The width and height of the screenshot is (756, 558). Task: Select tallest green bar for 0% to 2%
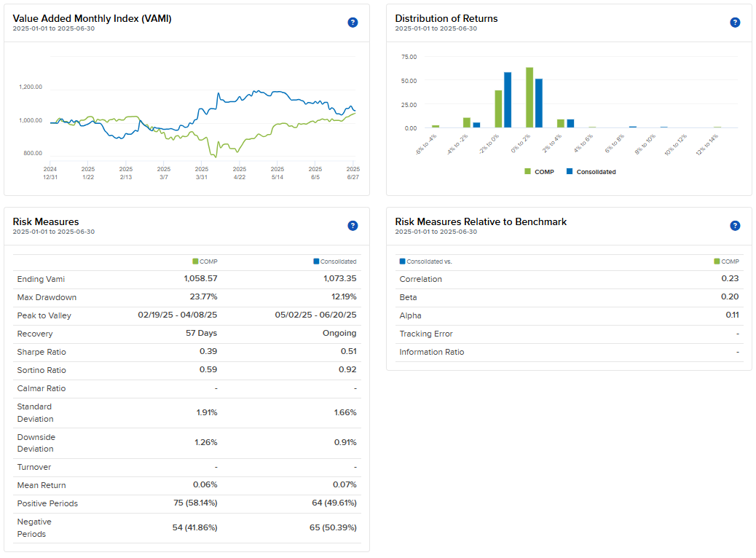[529, 98]
